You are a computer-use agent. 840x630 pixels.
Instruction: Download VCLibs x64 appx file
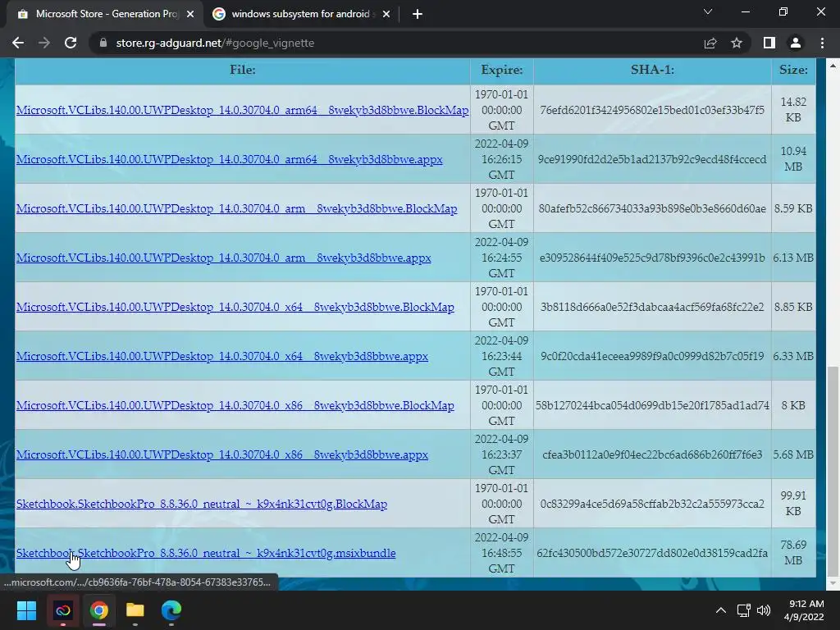point(221,357)
